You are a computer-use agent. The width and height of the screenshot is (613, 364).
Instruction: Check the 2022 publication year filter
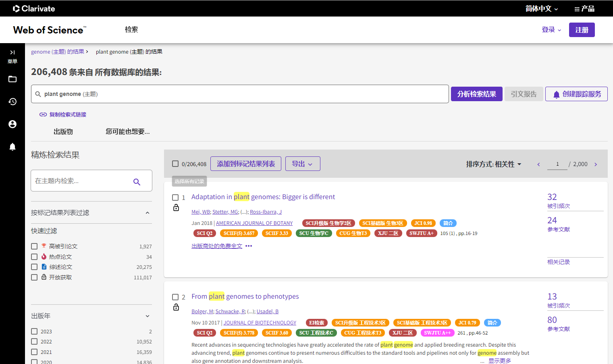tap(34, 341)
